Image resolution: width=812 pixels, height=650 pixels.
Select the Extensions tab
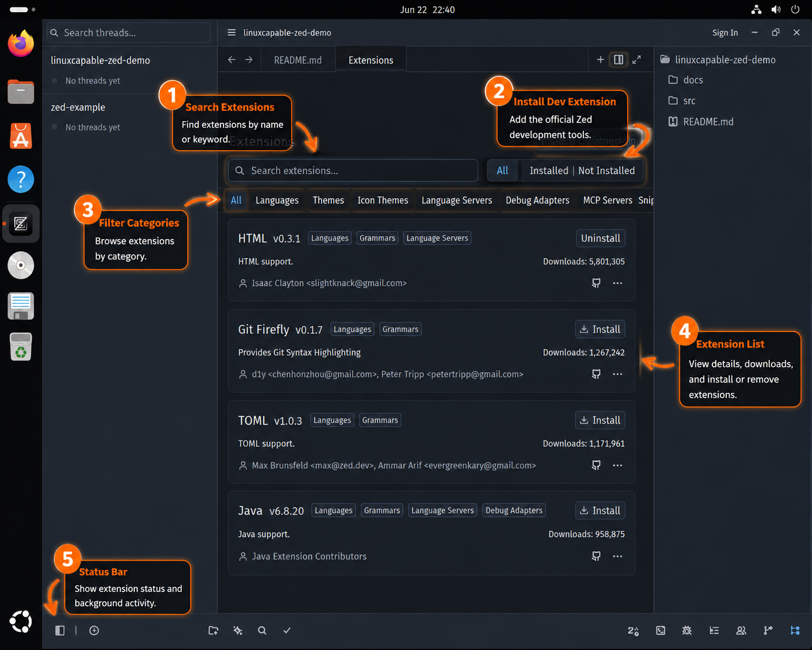tap(371, 60)
